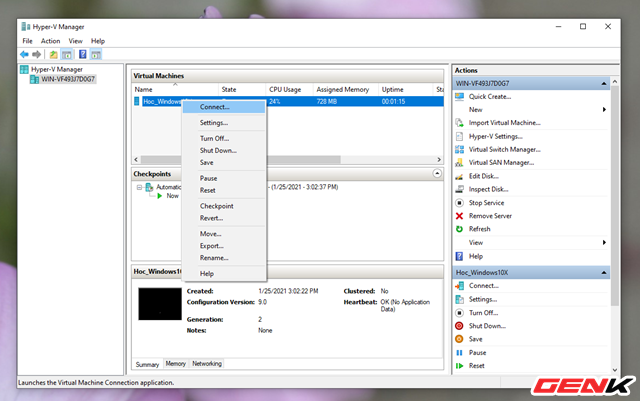Choose Settings... from the context menu
Viewport: 640px width, 401px height.
click(x=224, y=123)
